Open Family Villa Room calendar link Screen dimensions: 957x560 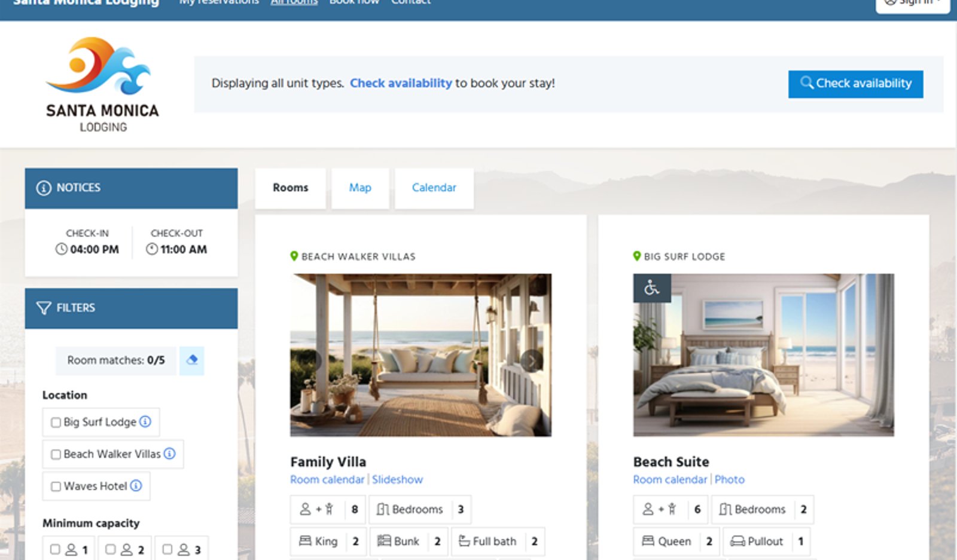click(x=327, y=479)
